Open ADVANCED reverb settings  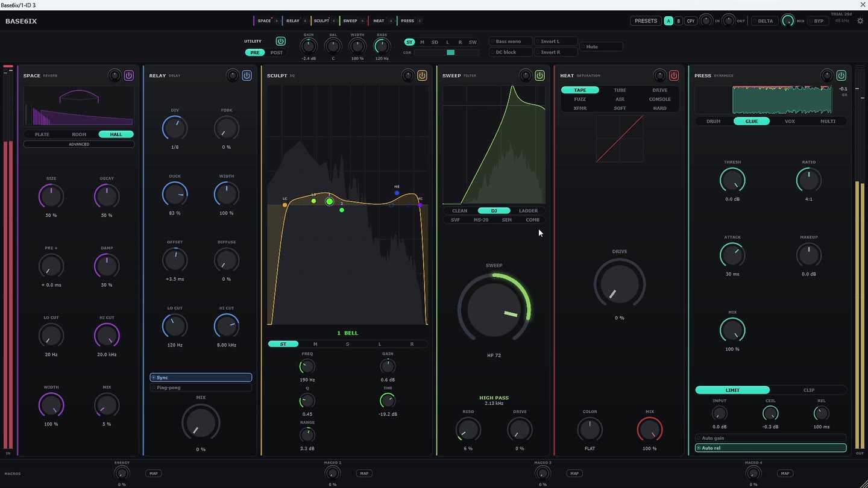point(79,145)
